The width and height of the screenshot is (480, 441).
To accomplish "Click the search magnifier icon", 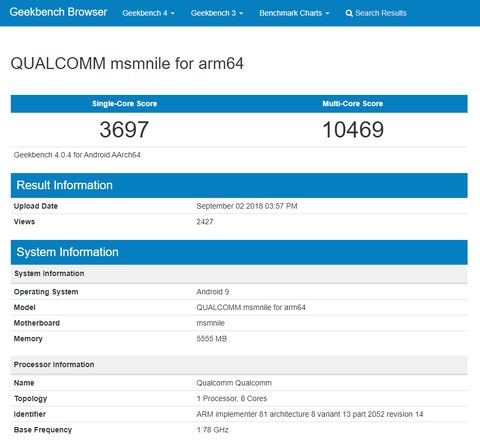I will (x=349, y=13).
